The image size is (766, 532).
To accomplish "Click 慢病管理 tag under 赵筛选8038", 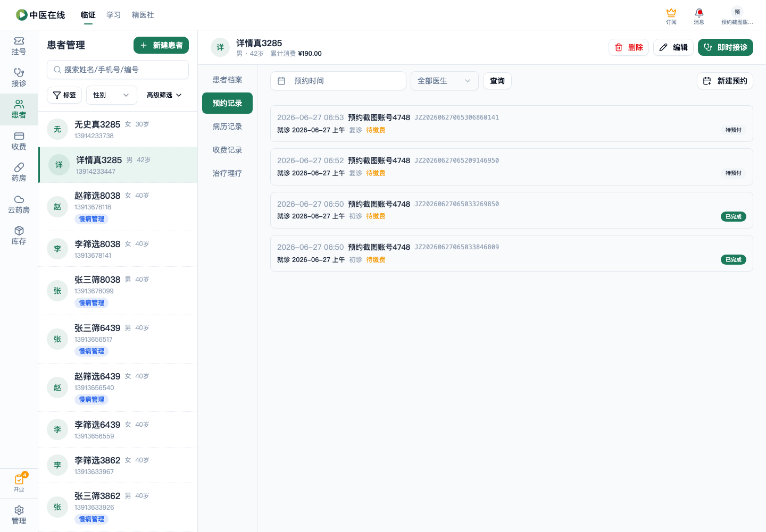I will click(x=91, y=219).
